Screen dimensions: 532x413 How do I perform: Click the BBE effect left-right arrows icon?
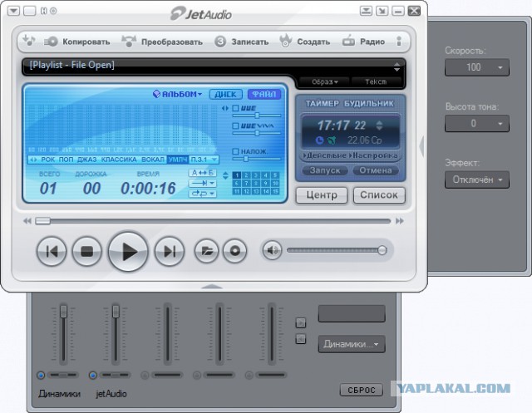225,108
